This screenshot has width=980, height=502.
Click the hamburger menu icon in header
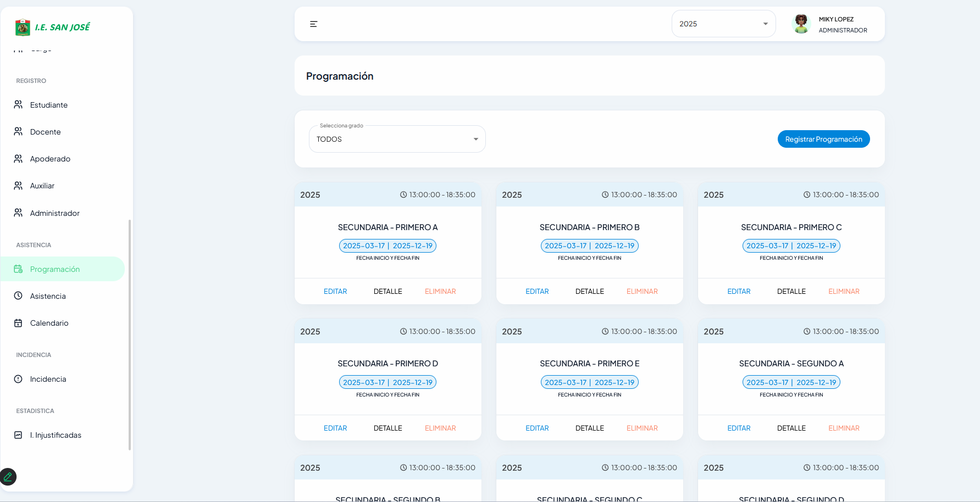[x=313, y=24]
